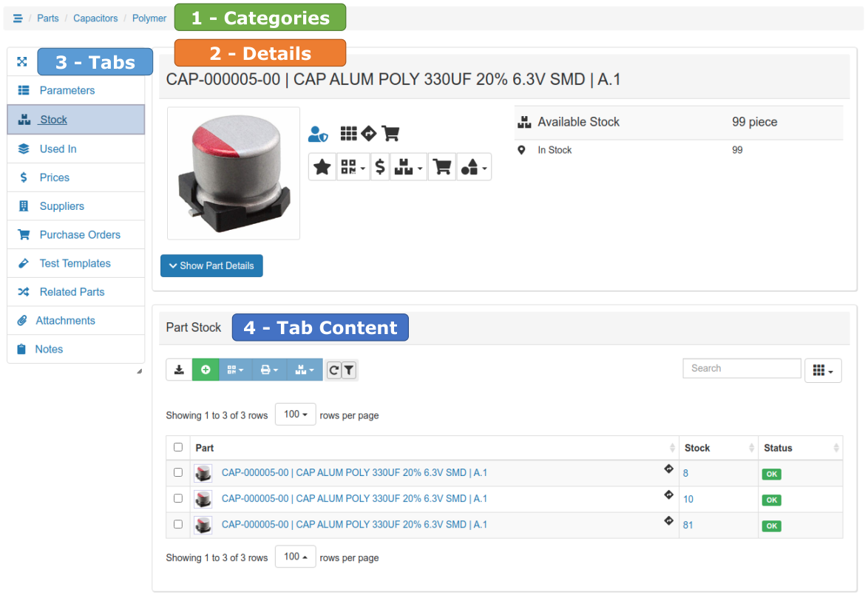The height and width of the screenshot is (595, 868).
Task: Click the dollar sign pricing icon button
Action: [x=380, y=167]
